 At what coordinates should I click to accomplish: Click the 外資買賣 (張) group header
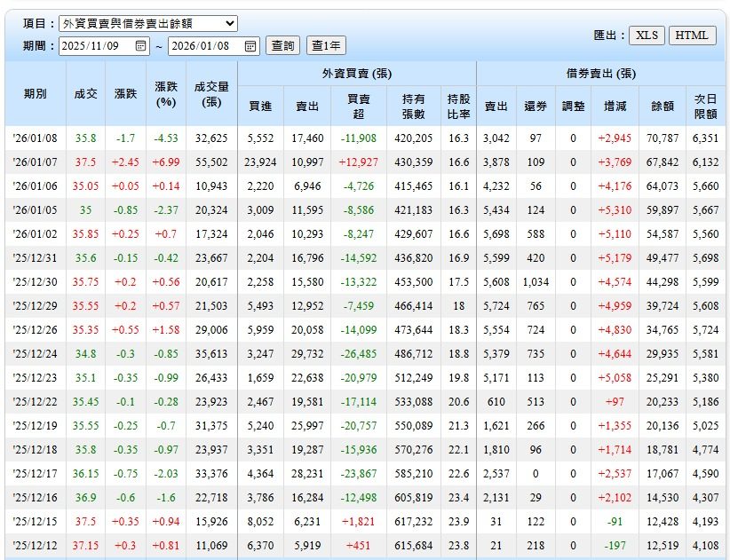(357, 73)
